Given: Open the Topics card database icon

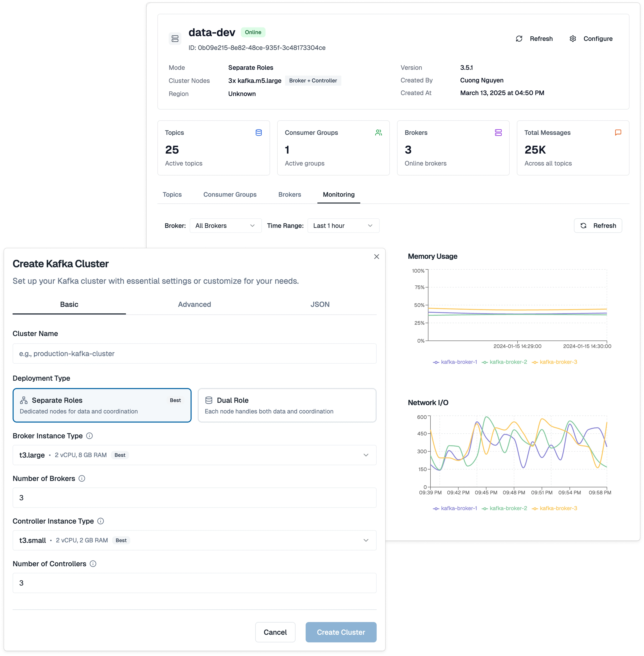Looking at the screenshot, I should 259,133.
